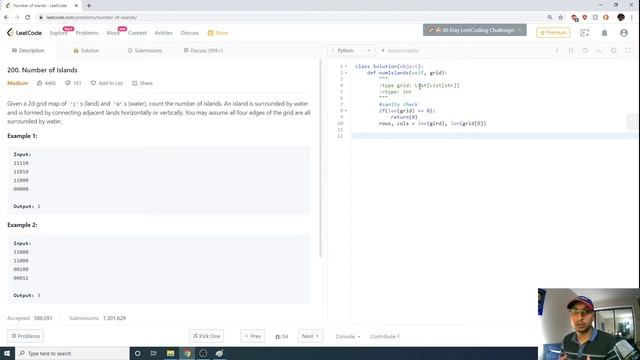
Task: Click the Pick One button
Action: [x=207, y=336]
